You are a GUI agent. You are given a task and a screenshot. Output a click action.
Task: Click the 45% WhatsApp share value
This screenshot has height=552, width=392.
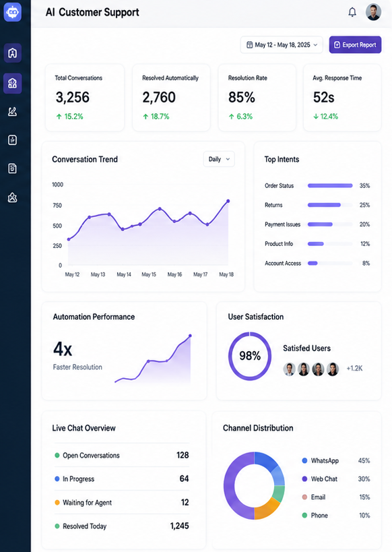[364, 460]
